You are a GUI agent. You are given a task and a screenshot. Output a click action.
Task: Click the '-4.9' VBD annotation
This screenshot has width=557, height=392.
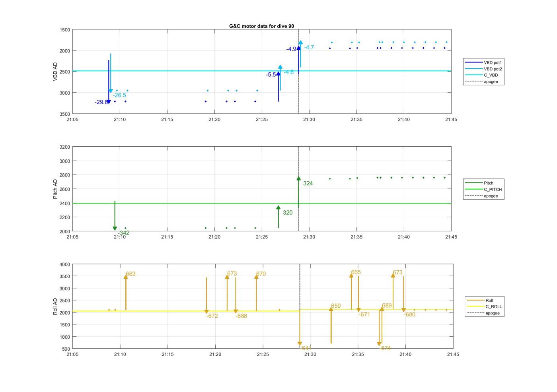click(x=291, y=49)
